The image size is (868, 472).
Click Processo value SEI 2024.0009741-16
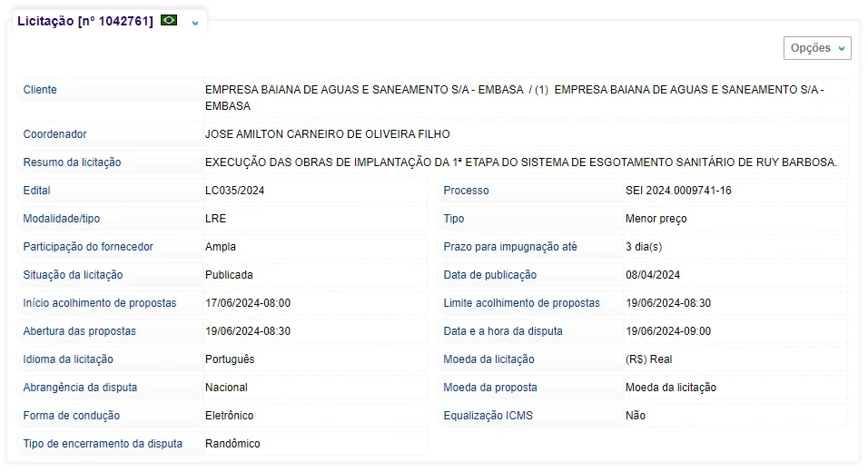[678, 191]
